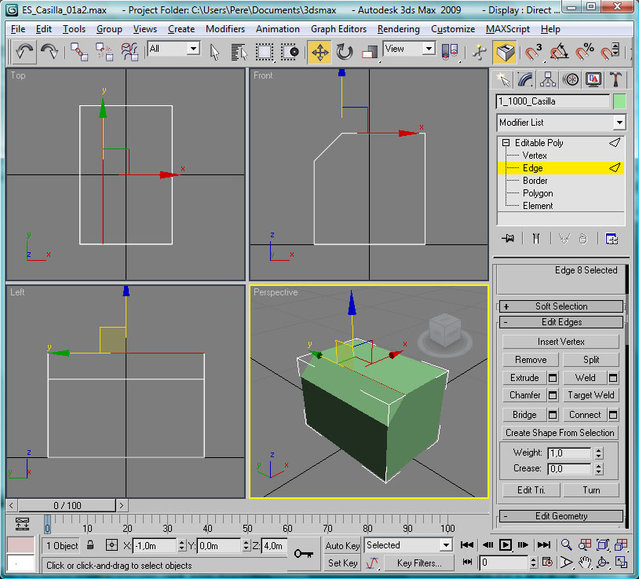Toggle Auto Key animation mode

[342, 545]
